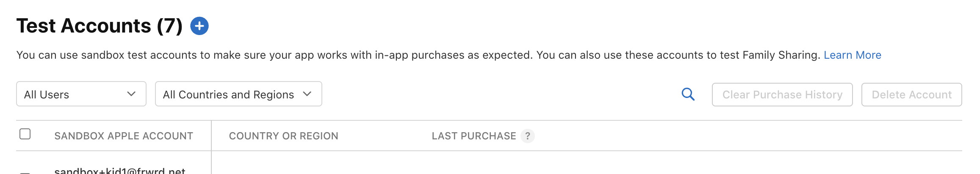Image resolution: width=980 pixels, height=174 pixels.
Task: Tick the select-all accounts checkbox
Action: [25, 134]
